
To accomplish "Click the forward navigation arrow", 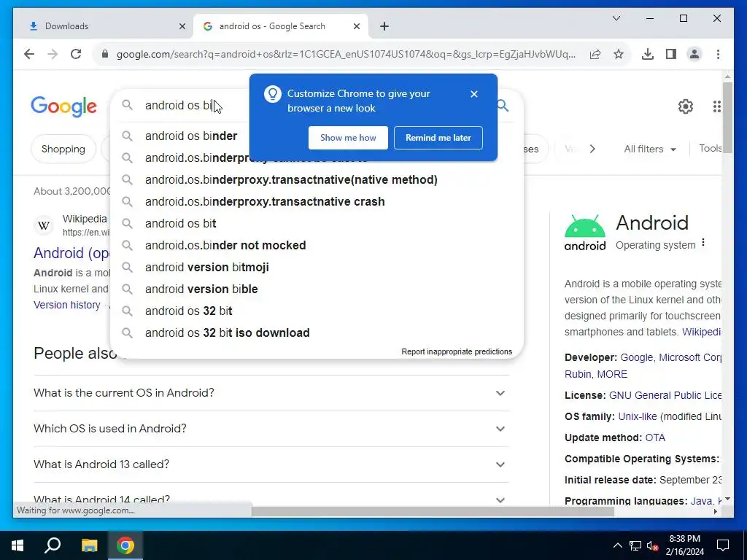I will pos(53,54).
